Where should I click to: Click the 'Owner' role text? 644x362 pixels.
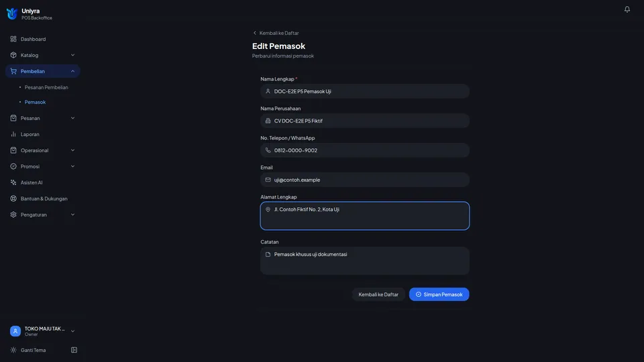click(x=32, y=334)
